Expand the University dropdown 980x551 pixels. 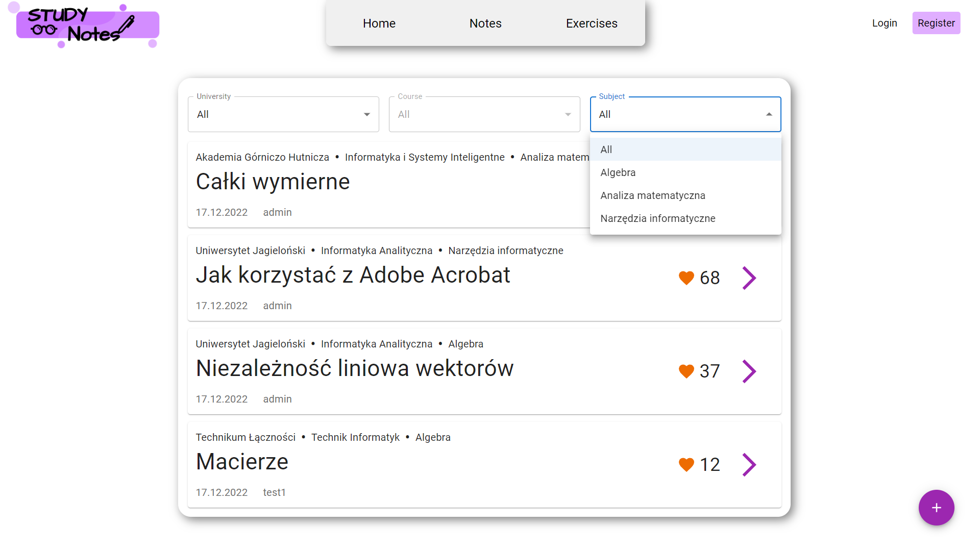click(x=283, y=114)
